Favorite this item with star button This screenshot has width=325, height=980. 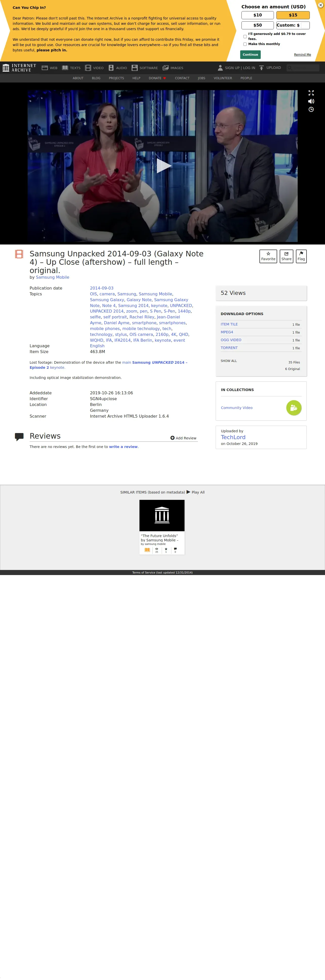(x=268, y=256)
